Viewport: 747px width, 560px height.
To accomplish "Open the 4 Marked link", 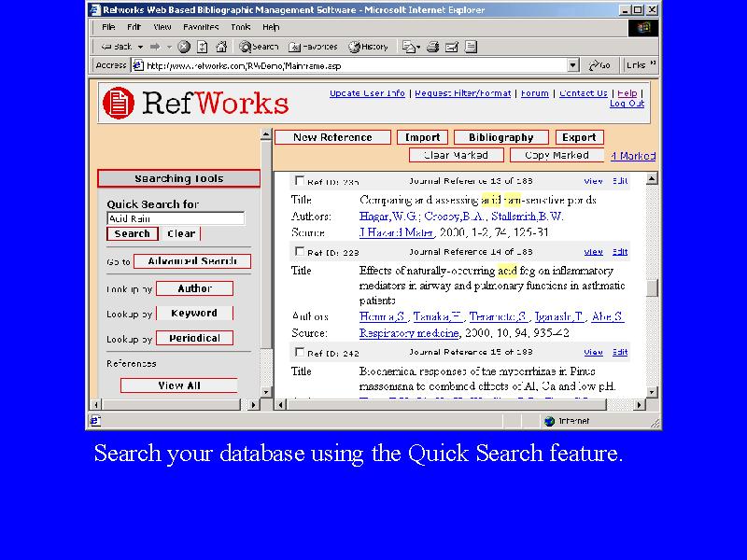I will coord(633,156).
